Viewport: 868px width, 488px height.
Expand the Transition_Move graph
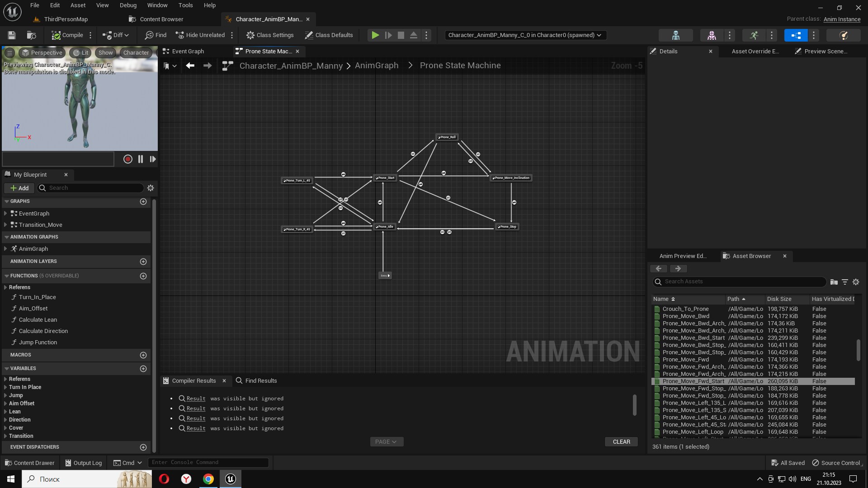(x=5, y=225)
